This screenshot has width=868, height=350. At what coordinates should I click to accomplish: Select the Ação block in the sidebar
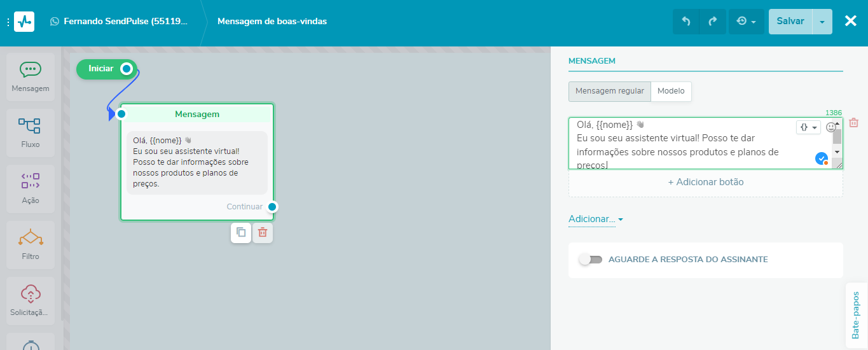[31, 189]
